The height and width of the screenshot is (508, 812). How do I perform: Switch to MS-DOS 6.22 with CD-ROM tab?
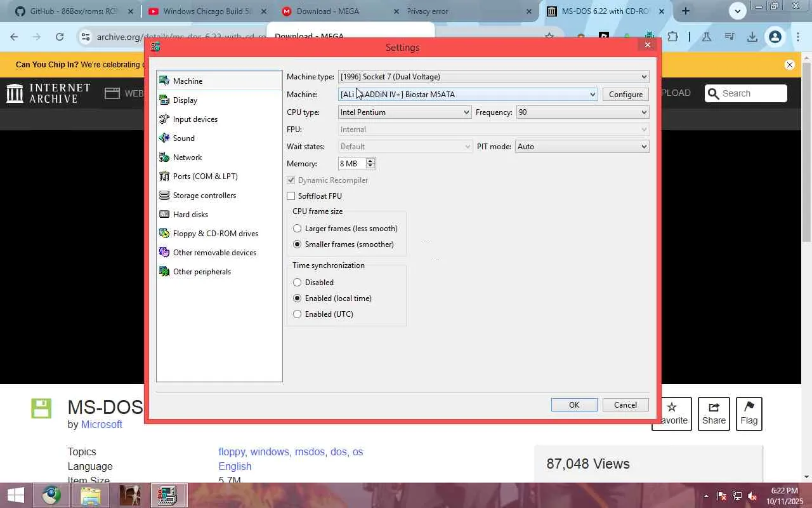[606, 11]
